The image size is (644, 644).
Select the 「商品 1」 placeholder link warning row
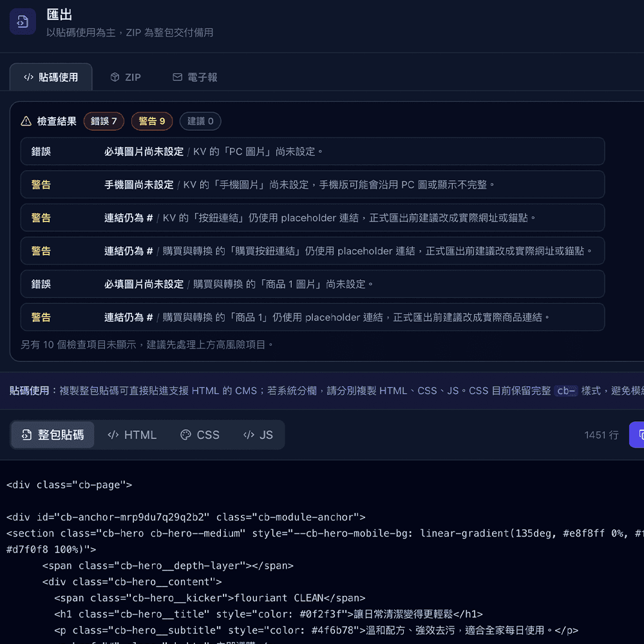312,317
